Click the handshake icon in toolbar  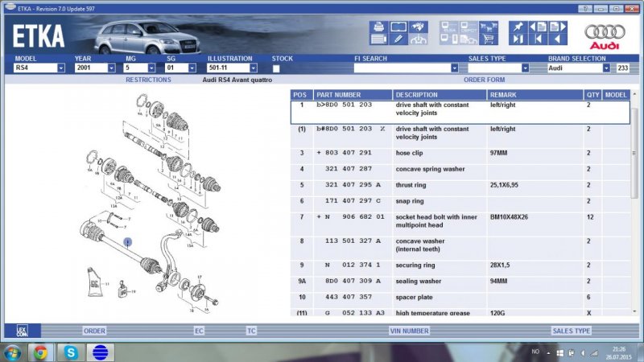click(418, 27)
